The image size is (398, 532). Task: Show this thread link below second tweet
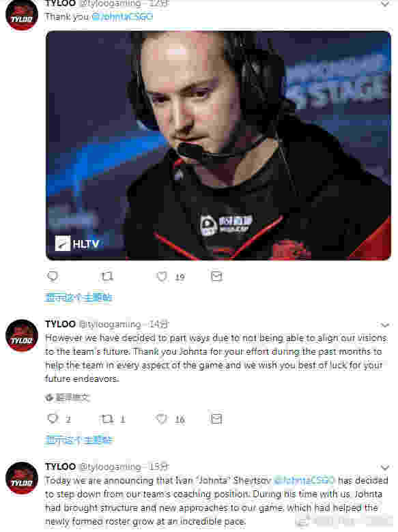(79, 440)
